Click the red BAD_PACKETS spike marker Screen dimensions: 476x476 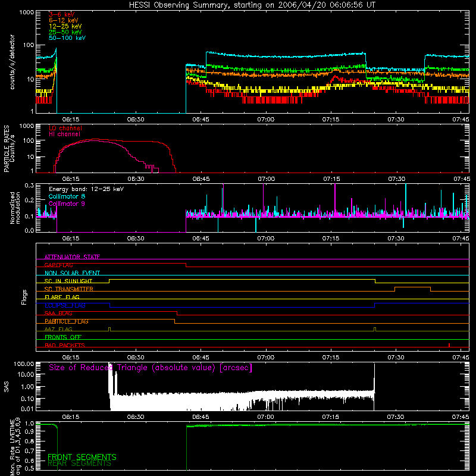pos(449,345)
